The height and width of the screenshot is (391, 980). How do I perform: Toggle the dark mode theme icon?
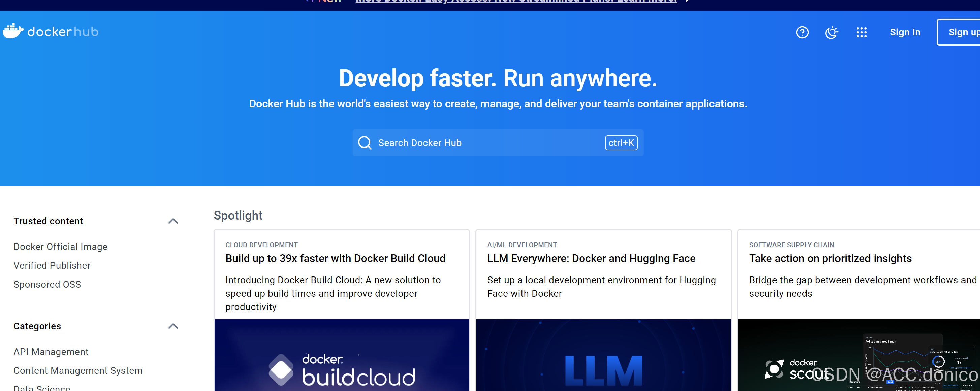click(x=832, y=32)
